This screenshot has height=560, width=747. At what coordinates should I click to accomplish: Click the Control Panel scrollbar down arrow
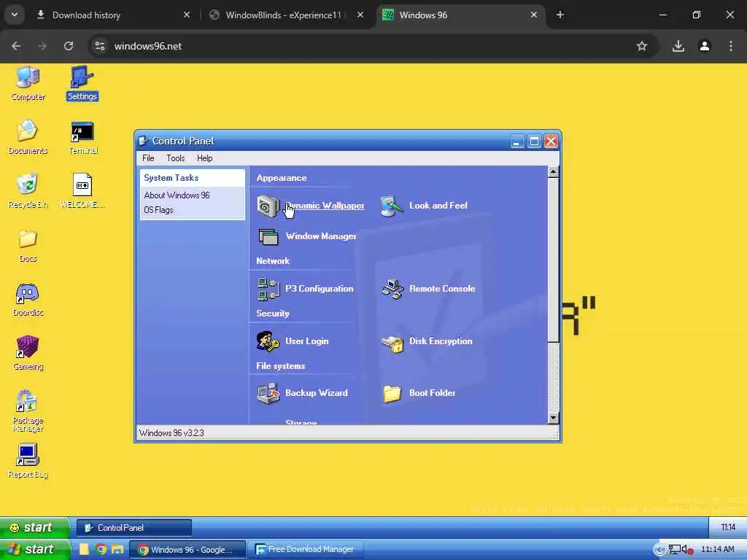tap(553, 418)
